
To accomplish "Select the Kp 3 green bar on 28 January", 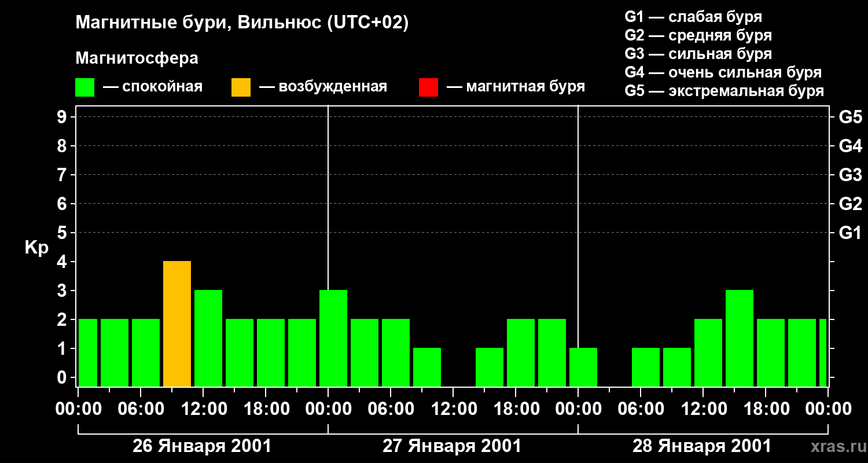I will (740, 339).
